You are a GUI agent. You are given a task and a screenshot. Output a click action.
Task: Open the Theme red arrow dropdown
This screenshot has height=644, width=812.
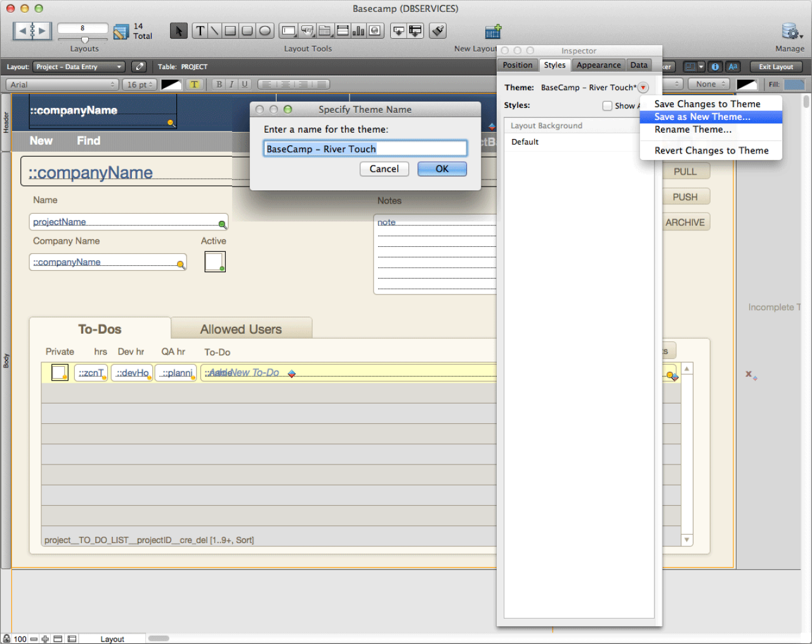[643, 88]
